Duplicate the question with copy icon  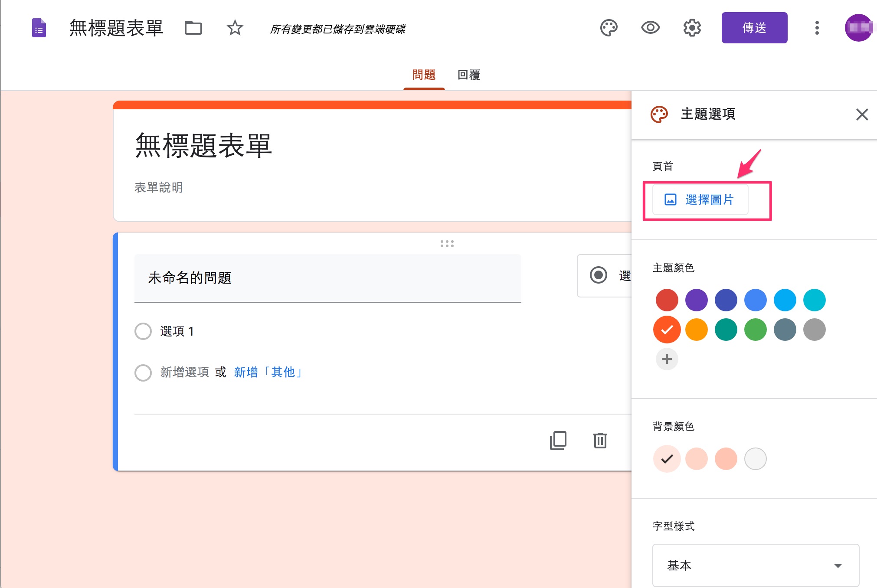558,440
